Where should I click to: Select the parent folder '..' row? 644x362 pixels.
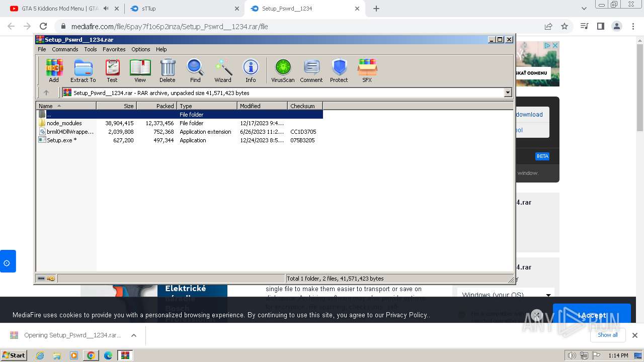[x=180, y=115]
